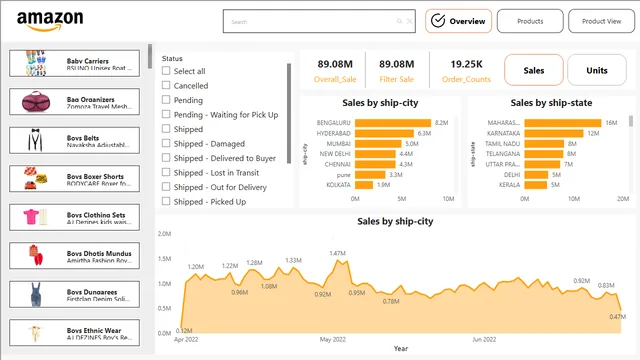Check Shipped - Picked Up status
Viewport: 640px width, 360px height.
(x=166, y=201)
